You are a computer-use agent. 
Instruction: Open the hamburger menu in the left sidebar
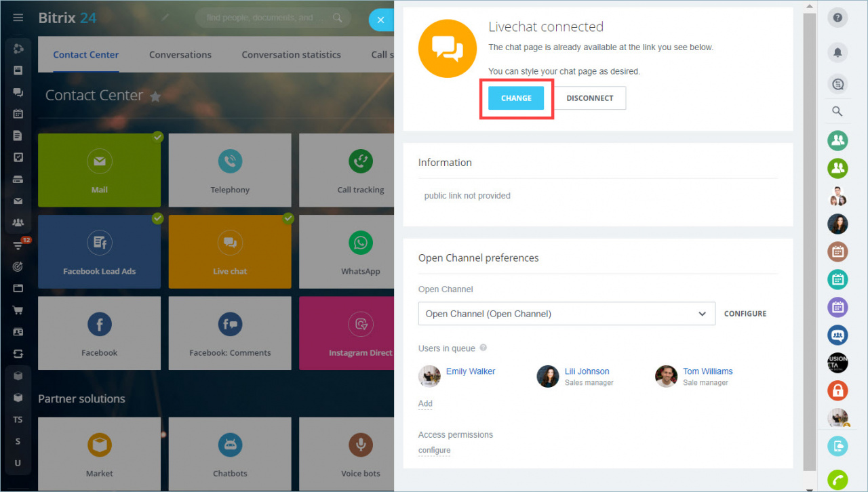point(18,18)
